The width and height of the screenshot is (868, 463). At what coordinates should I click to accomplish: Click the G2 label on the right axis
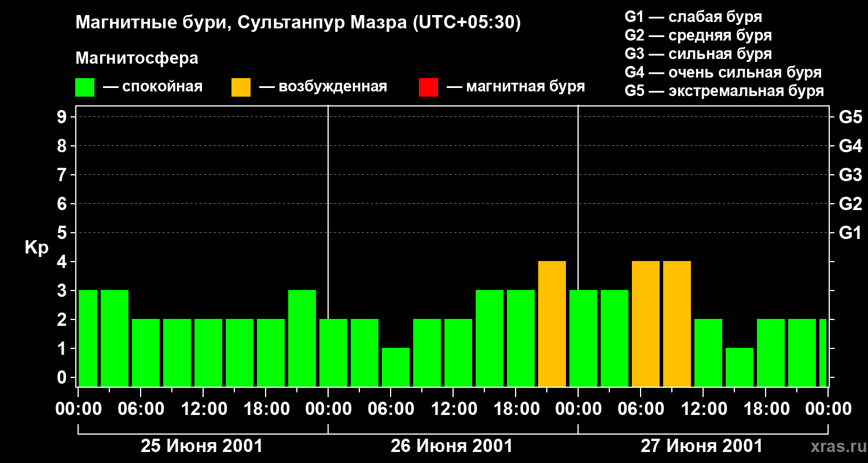pos(850,204)
